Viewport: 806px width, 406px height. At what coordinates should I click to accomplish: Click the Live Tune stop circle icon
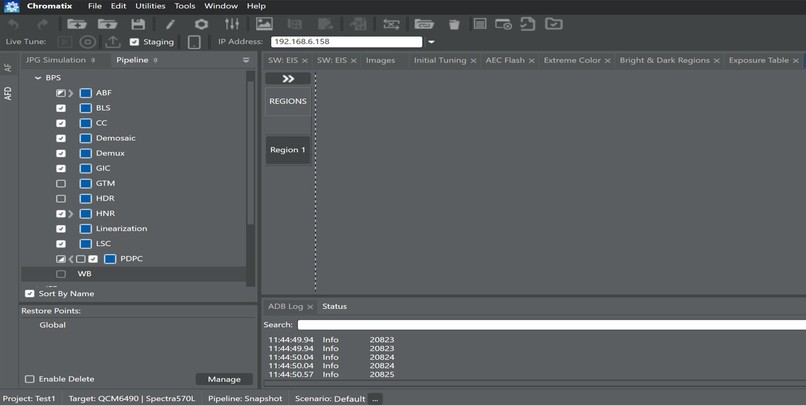point(88,42)
